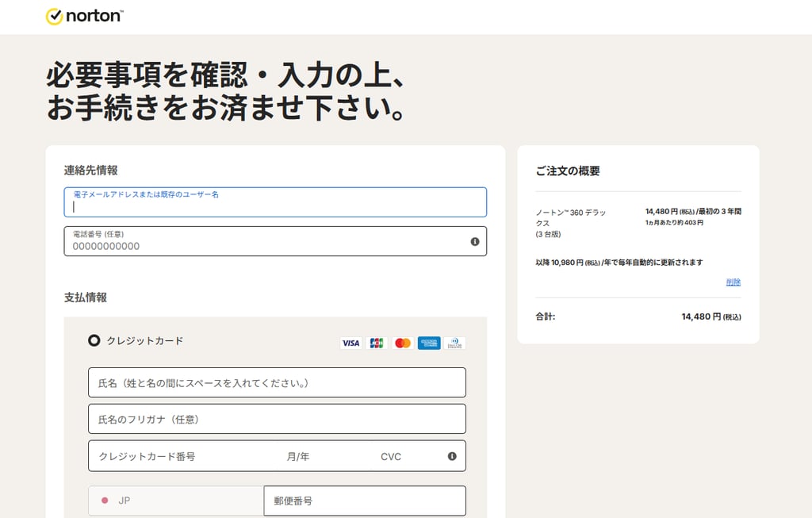Click the 14,480 円 total amount
Screen dimensions: 812x518
tap(711, 317)
